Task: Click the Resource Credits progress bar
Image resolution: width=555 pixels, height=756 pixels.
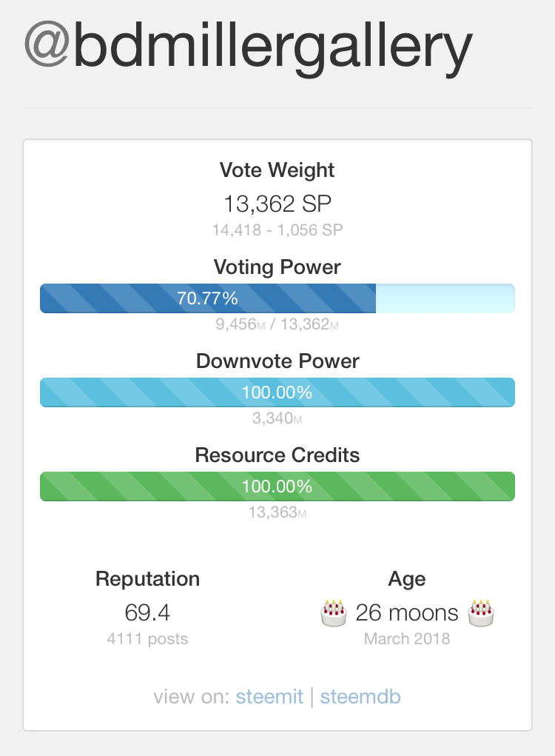Action: 277,486
